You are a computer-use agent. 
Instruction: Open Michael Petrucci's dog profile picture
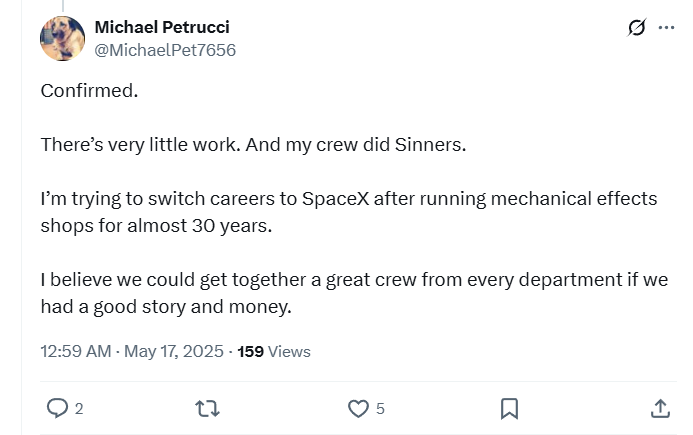62,38
